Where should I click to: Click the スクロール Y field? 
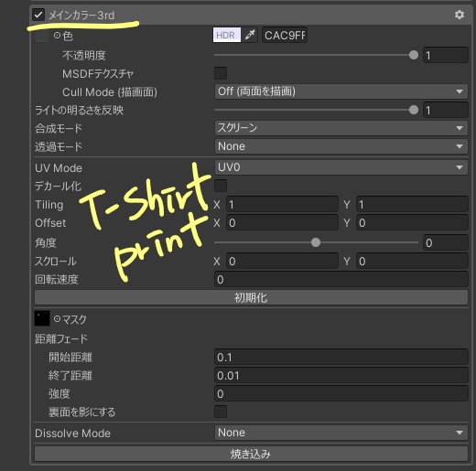412,262
